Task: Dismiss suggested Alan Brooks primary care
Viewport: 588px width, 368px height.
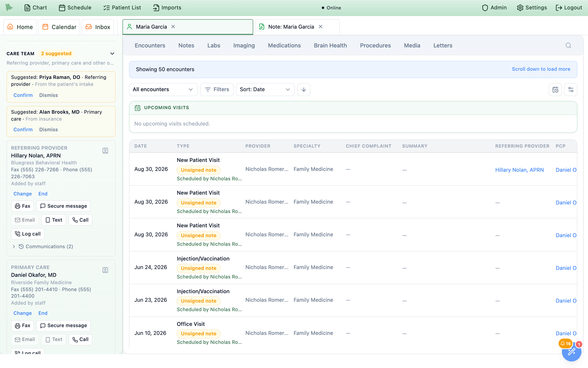Action: (49, 129)
